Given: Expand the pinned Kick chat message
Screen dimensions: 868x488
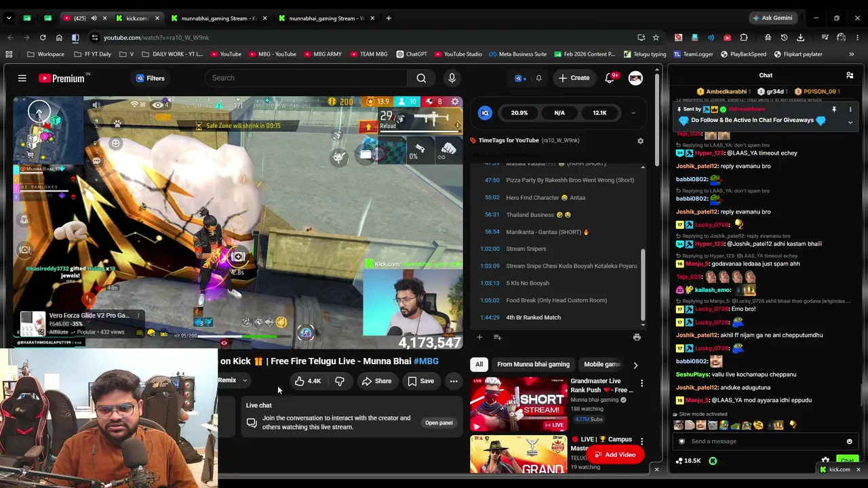Looking at the screenshot, I should click(x=850, y=122).
